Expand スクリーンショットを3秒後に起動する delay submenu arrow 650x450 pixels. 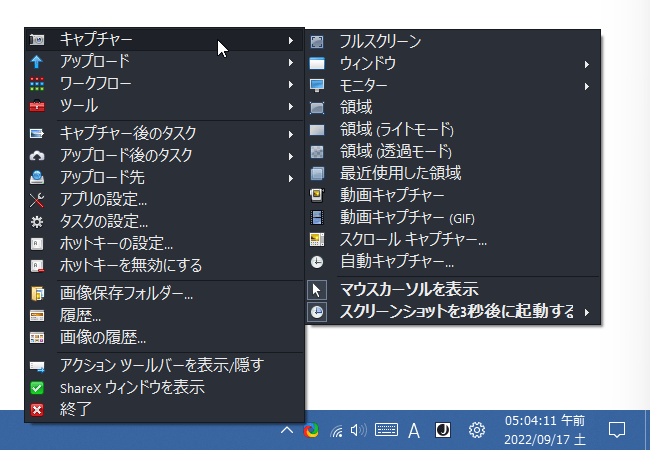point(587,312)
